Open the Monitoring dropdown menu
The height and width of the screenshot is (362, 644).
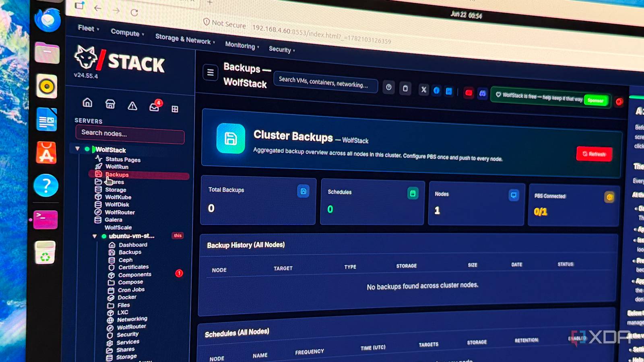pos(242,45)
